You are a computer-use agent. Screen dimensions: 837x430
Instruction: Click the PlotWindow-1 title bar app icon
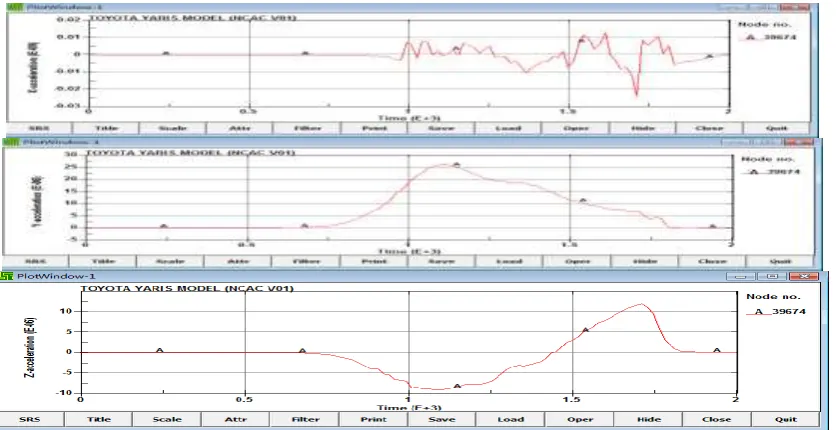[x=7, y=276]
